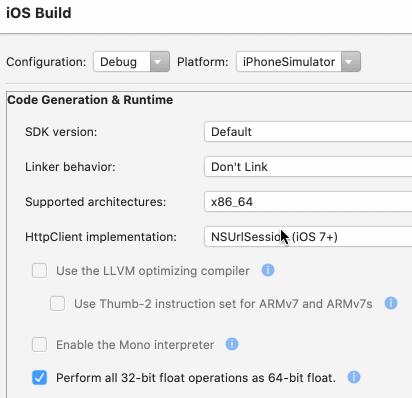
Task: Click the Configuration label
Action: pos(46,62)
